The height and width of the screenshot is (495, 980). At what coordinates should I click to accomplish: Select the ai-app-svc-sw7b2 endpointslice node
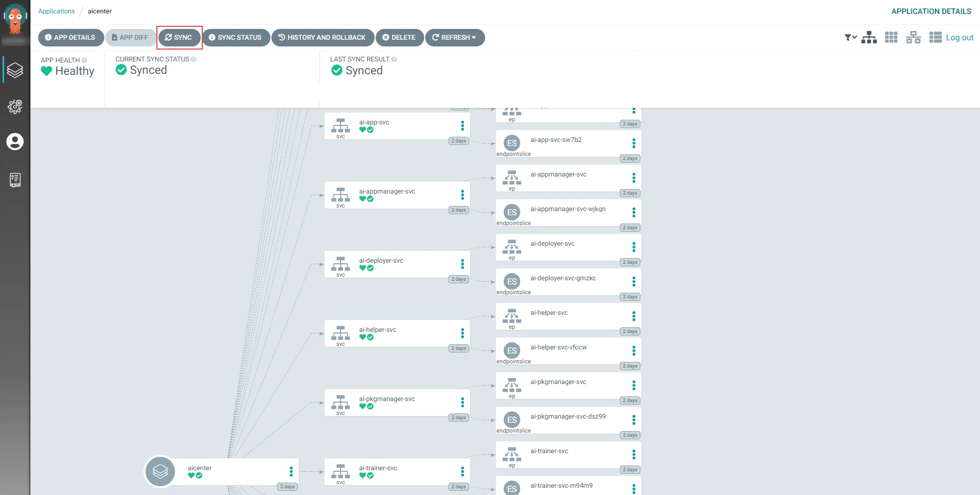568,143
